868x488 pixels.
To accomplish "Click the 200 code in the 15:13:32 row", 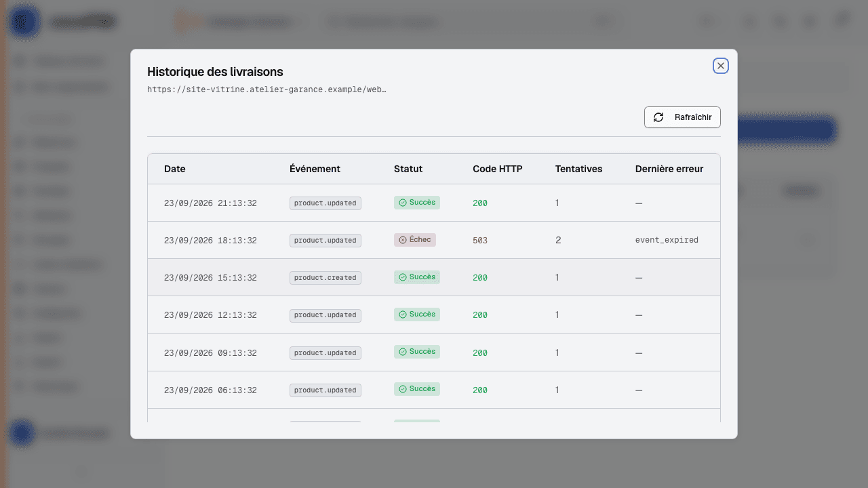I will (x=480, y=278).
